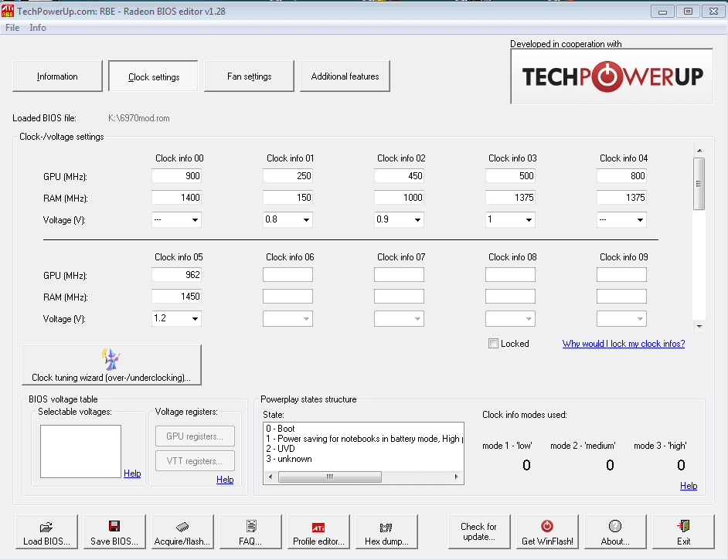Image resolution: width=728 pixels, height=560 pixels.
Task: Click Clock info 02 GPU field showing 450
Action: 399,176
